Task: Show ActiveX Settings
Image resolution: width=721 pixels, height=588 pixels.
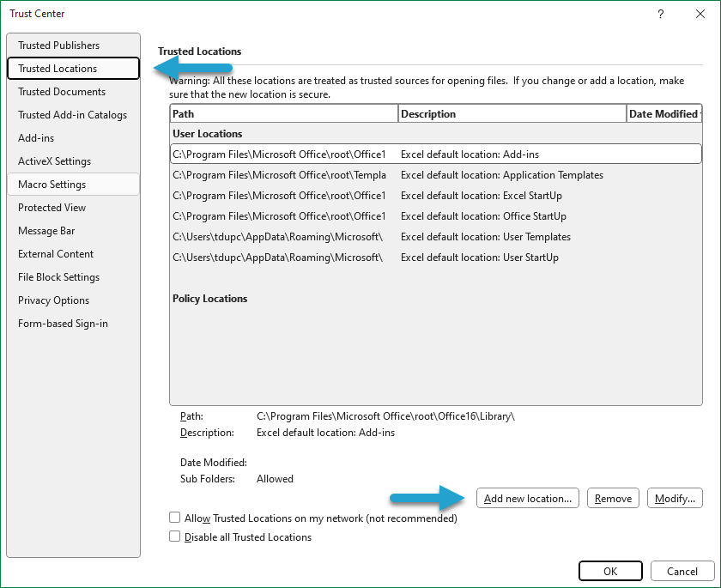Action: 73,161
